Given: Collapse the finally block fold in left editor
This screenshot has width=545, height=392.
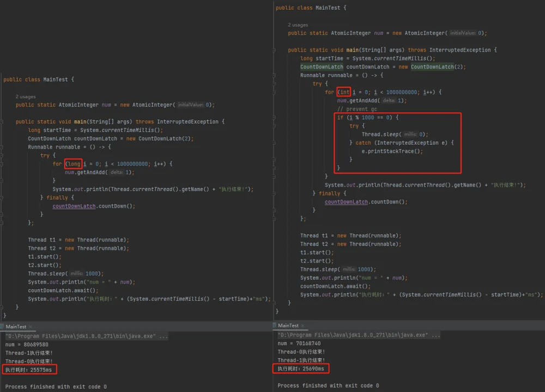Looking at the screenshot, I should point(2,198).
